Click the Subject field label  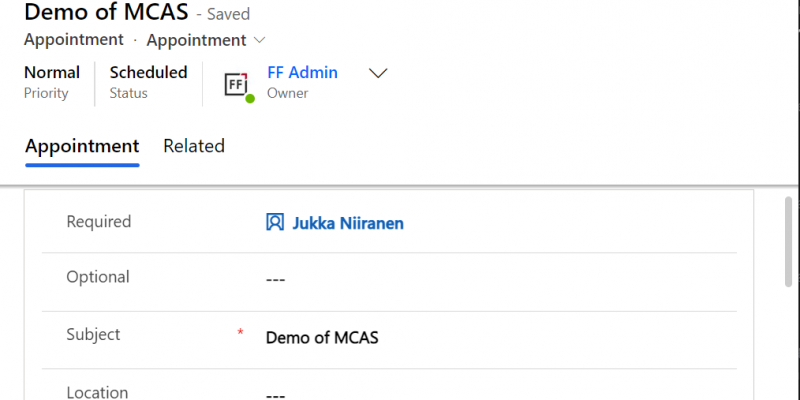[93, 335]
